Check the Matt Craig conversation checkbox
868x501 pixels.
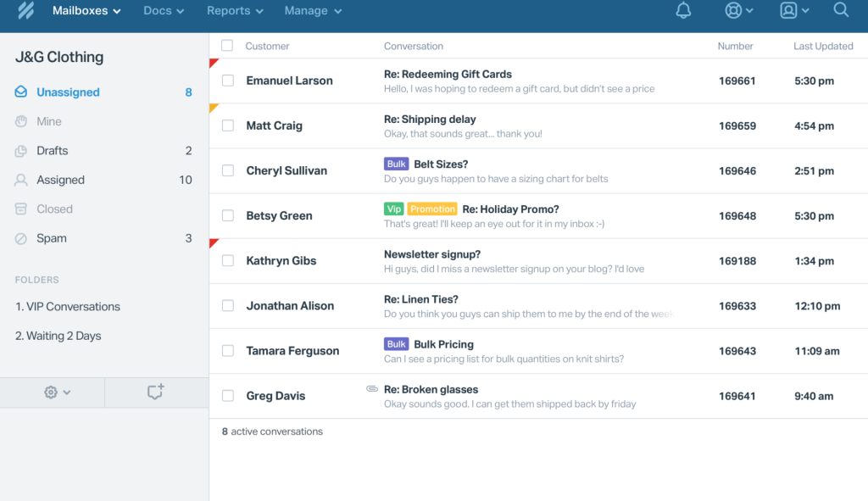[227, 125]
